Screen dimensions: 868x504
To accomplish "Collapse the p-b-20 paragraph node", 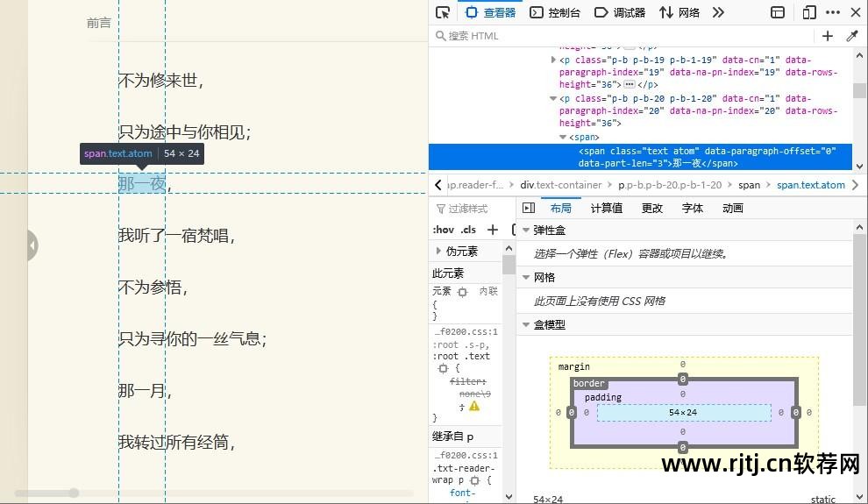I will pos(553,98).
